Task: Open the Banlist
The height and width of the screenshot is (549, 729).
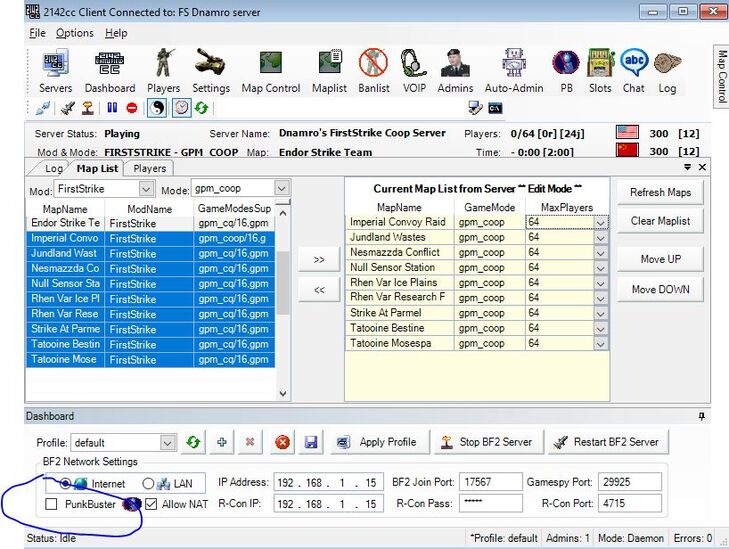Action: (373, 71)
